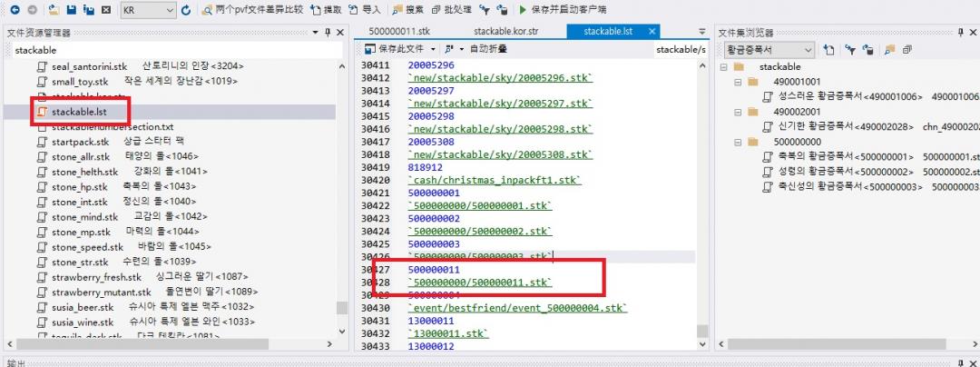This screenshot has width=980, height=367.
Task: Click the save (floppy disk) toolbar icon
Action: 73,10
